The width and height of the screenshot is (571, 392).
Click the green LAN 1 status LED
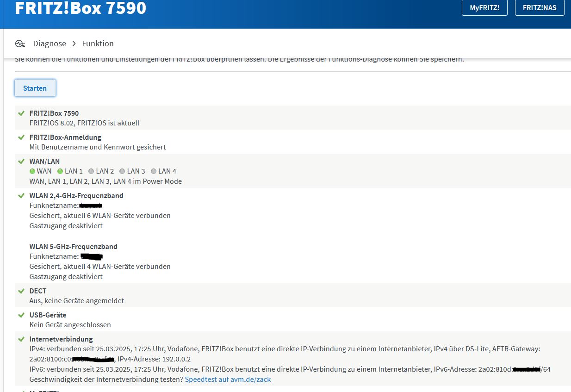pyautogui.click(x=60, y=171)
